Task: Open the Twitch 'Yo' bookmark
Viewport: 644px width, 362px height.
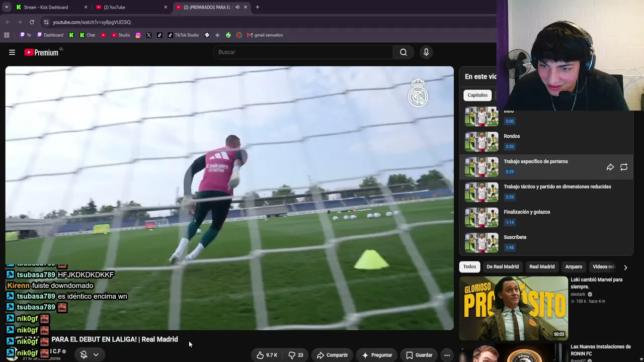Action: tap(25, 35)
